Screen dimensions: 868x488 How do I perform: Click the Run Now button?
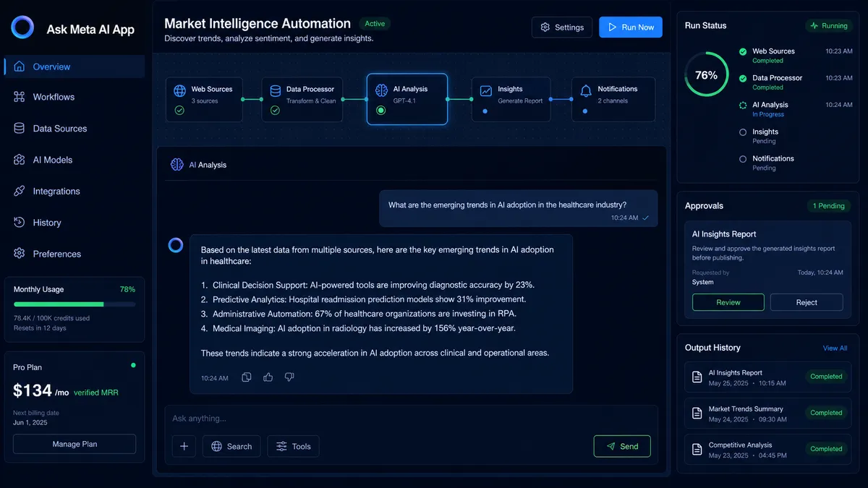[x=631, y=27]
